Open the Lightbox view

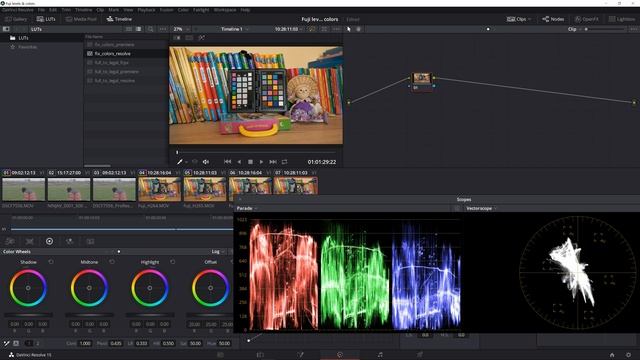pyautogui.click(x=622, y=19)
